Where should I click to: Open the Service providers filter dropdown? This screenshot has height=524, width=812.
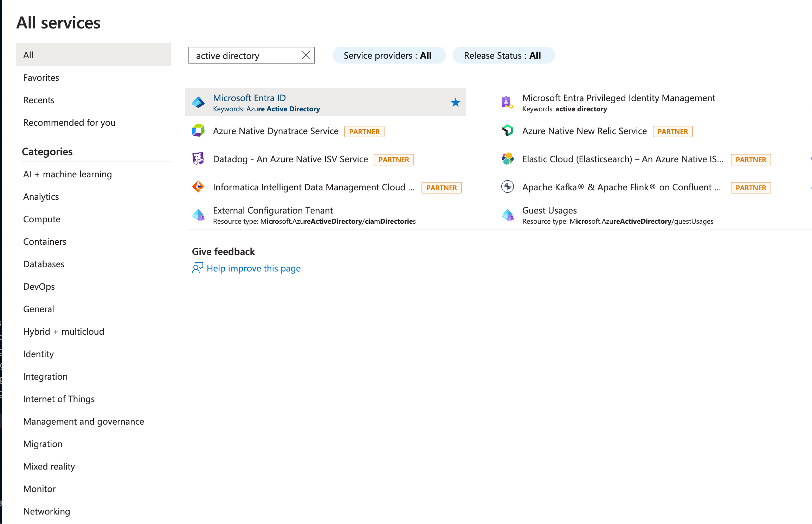388,55
